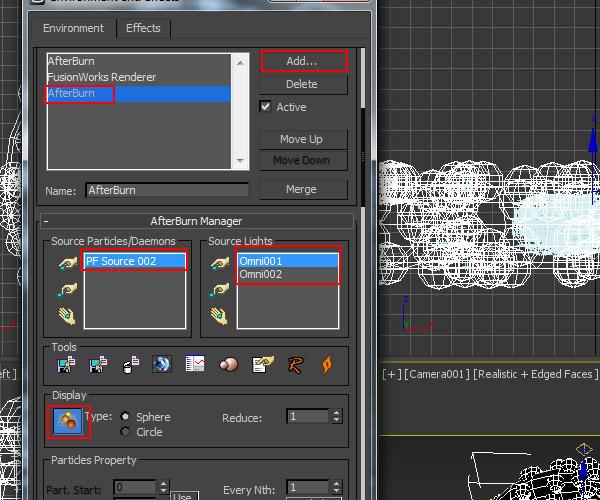Click the Reduce value field
The image size is (600, 500).
point(308,416)
